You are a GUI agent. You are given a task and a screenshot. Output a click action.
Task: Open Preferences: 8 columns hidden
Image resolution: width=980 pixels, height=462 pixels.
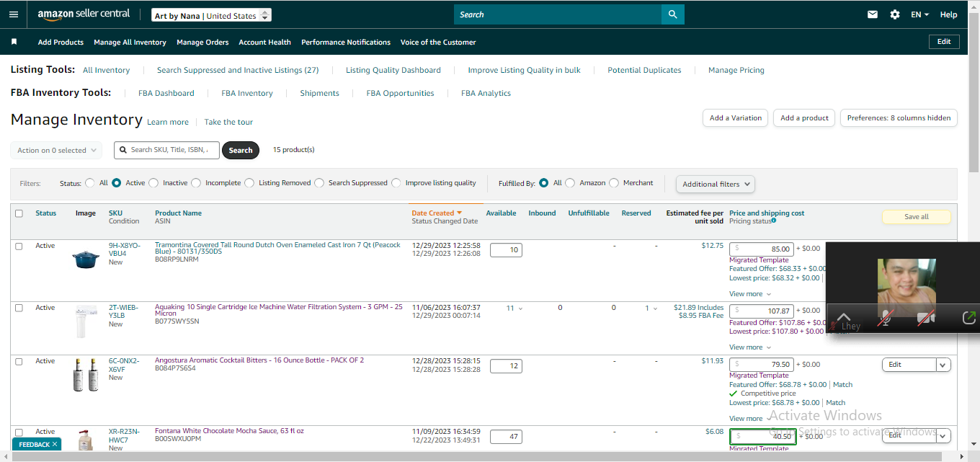(x=899, y=118)
